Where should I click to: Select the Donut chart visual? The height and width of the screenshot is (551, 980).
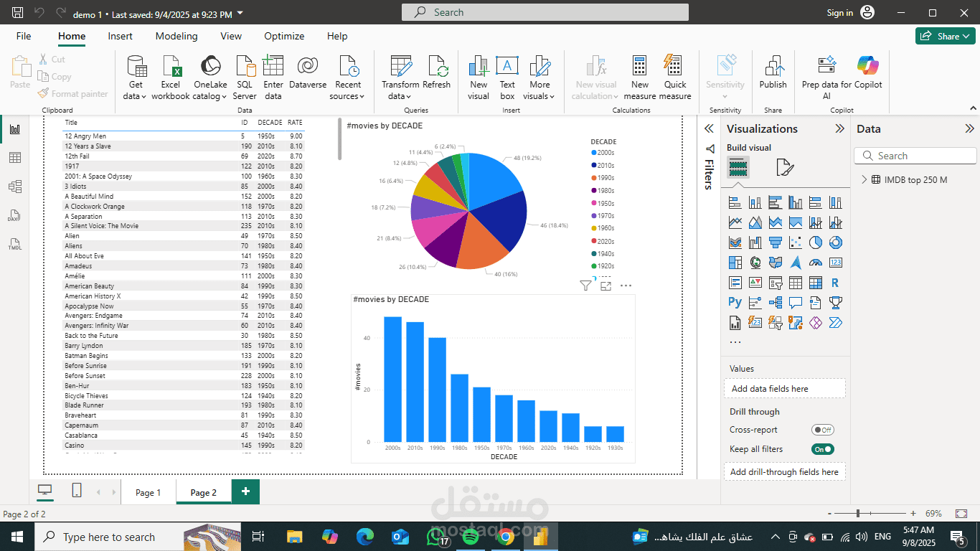click(835, 243)
